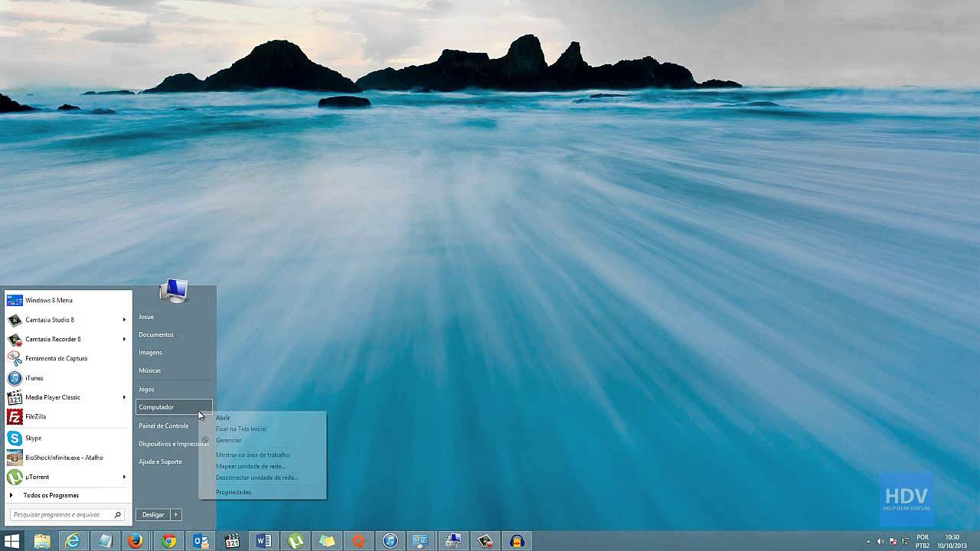Show hidden icons in the system tray

click(870, 540)
